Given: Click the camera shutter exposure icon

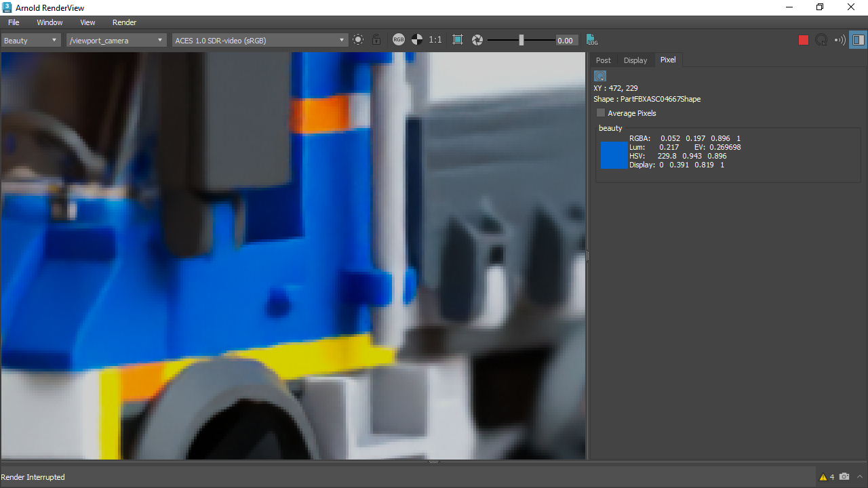Looking at the screenshot, I should coord(477,40).
